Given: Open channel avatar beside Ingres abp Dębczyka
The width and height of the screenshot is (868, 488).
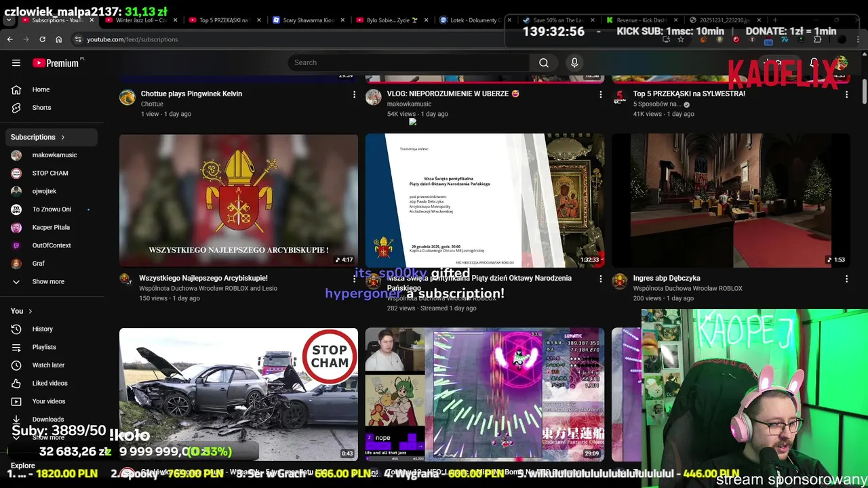Looking at the screenshot, I should pyautogui.click(x=620, y=281).
